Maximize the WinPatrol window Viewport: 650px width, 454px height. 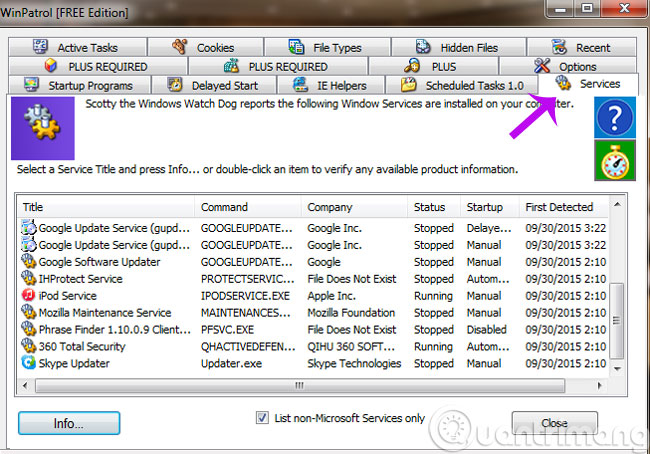pos(587,8)
